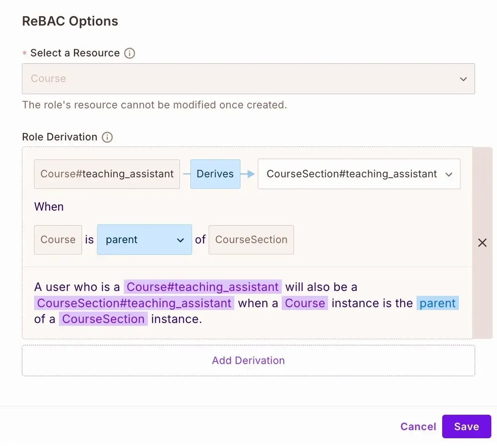
Task: Save the ReBAC role options
Action: (x=466, y=426)
